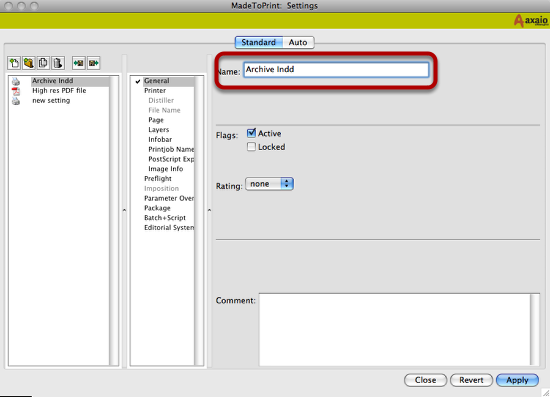
Task: Import settings using the arrow-in icon
Action: (79, 63)
